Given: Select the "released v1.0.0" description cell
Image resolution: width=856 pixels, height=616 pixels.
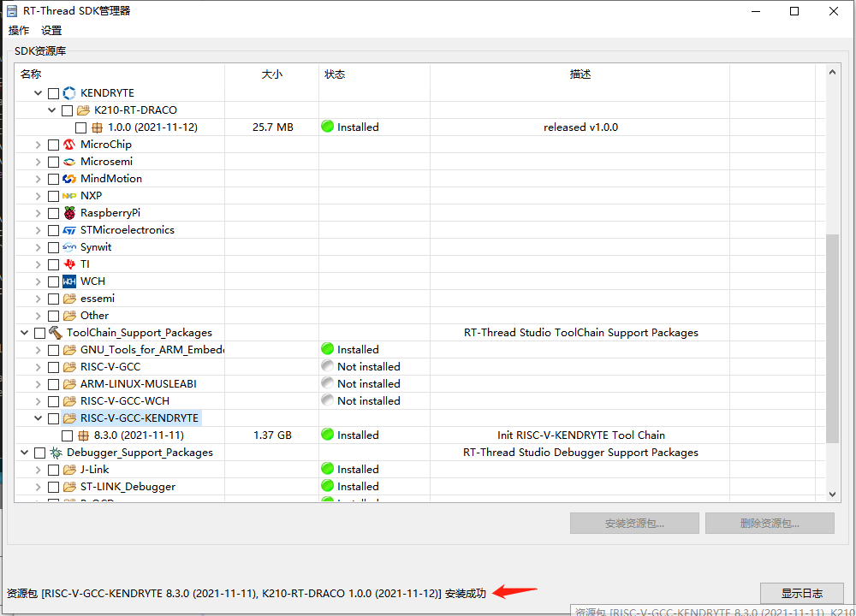Looking at the screenshot, I should 580,127.
